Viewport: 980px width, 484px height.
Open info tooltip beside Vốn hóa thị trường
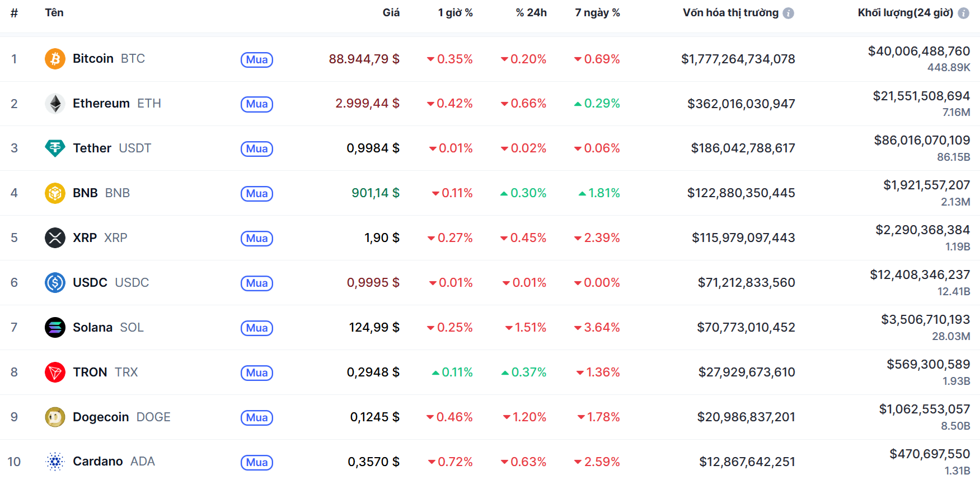pos(788,13)
